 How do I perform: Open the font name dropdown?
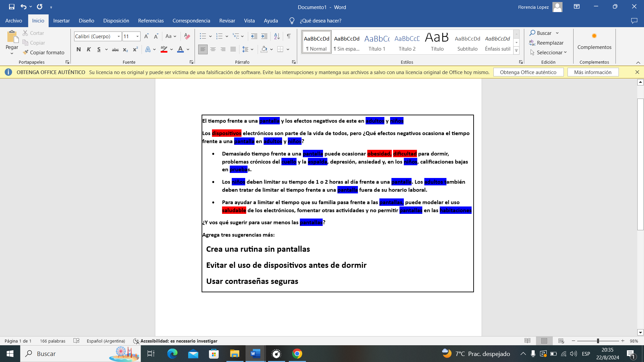118,36
